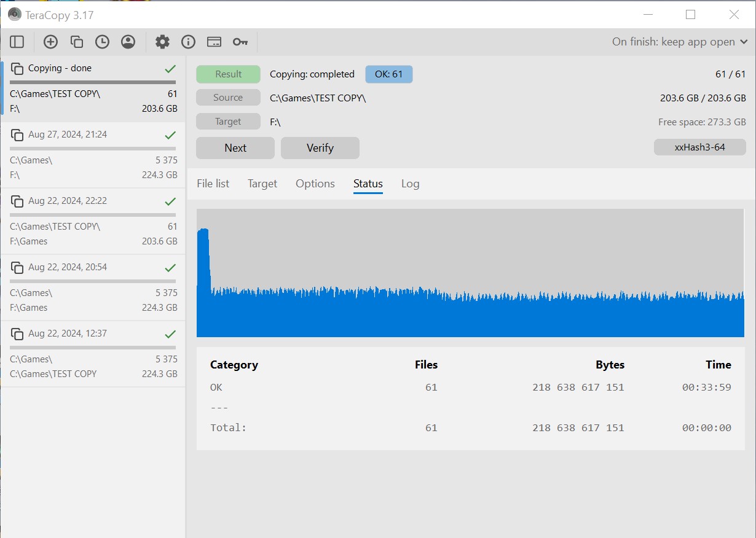This screenshot has height=538, width=756.
Task: Click progress bar of Aug 27, 21:24 job
Action: pos(93,149)
